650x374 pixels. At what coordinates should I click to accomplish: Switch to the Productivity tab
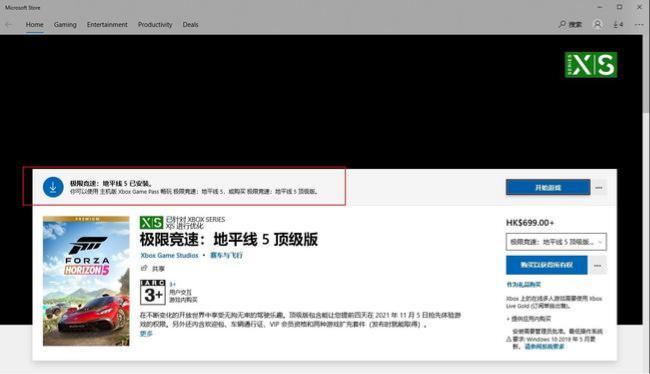coord(155,24)
